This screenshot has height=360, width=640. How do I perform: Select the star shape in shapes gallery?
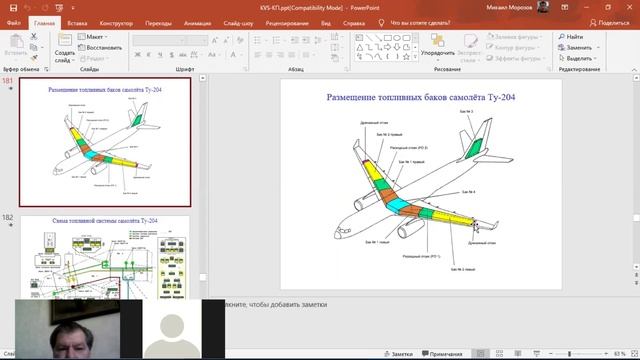(407, 57)
